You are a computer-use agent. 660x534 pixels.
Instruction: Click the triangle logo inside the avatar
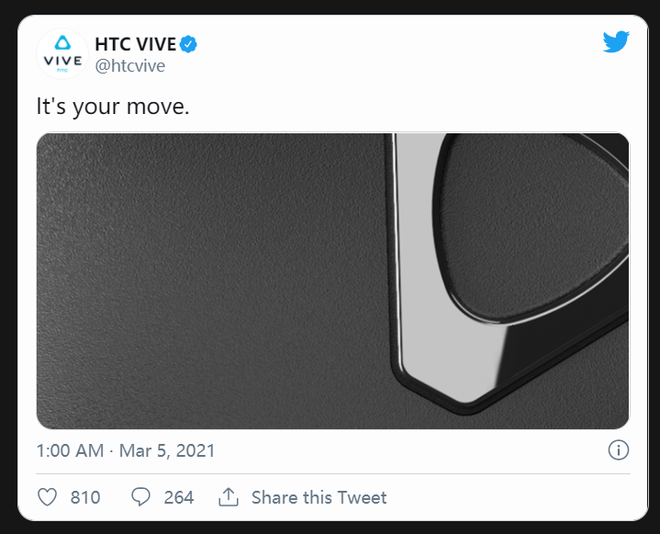63,43
